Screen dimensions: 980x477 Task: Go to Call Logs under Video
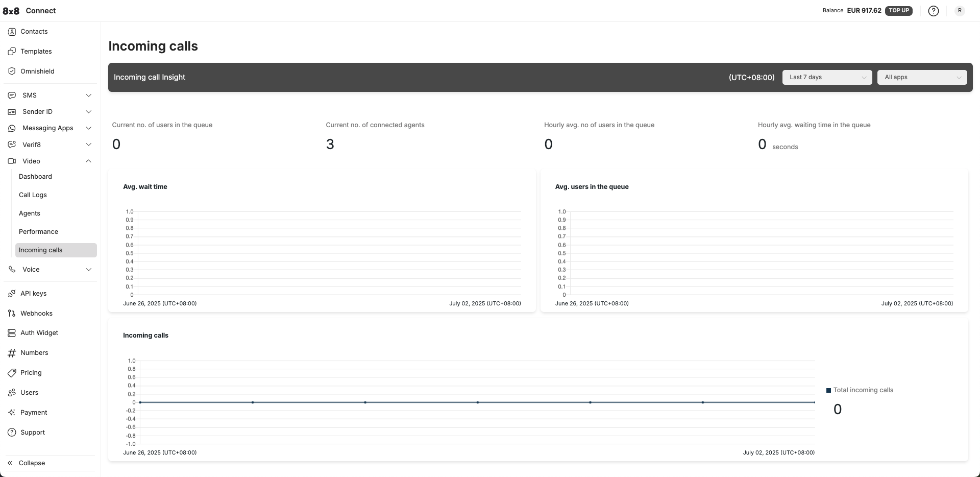pos(33,195)
